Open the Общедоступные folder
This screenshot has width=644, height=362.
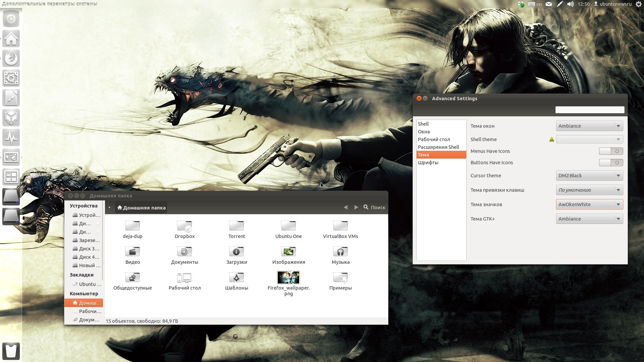tap(132, 281)
